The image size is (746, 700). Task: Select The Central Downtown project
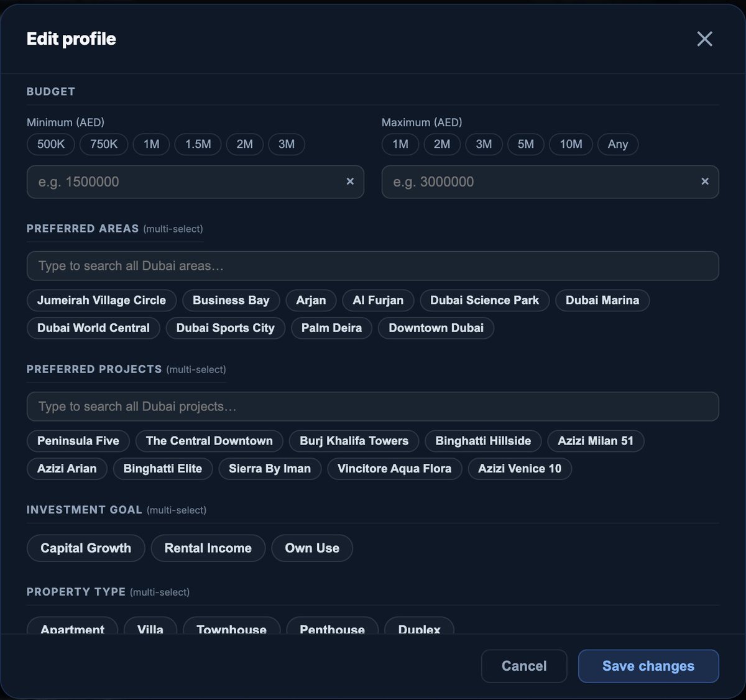pos(210,441)
